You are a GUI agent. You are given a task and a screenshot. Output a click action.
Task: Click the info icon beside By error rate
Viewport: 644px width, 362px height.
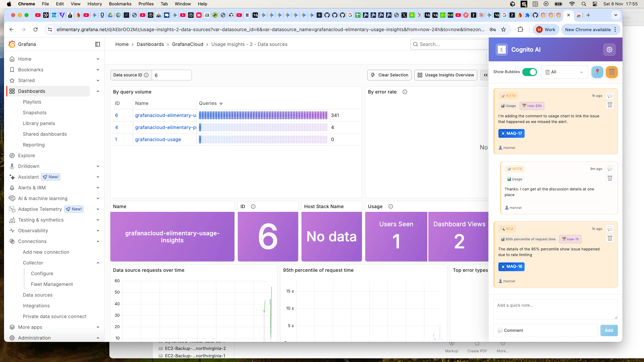405,92
